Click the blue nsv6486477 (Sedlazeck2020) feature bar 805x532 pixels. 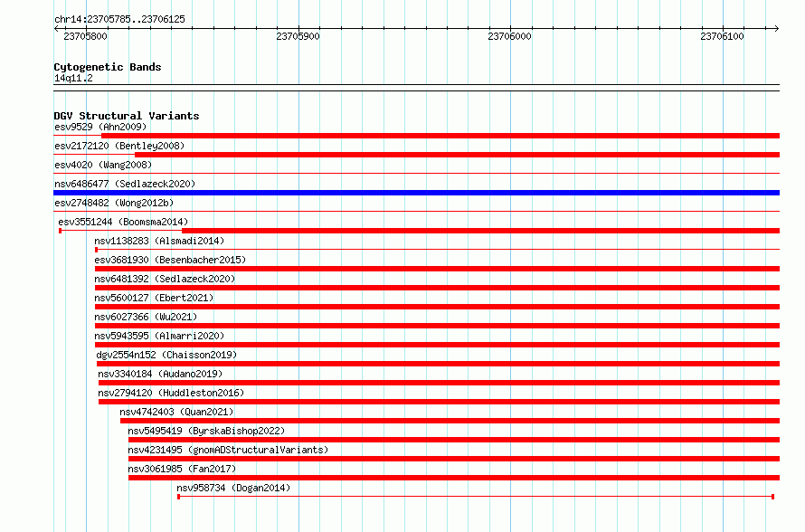416,193
